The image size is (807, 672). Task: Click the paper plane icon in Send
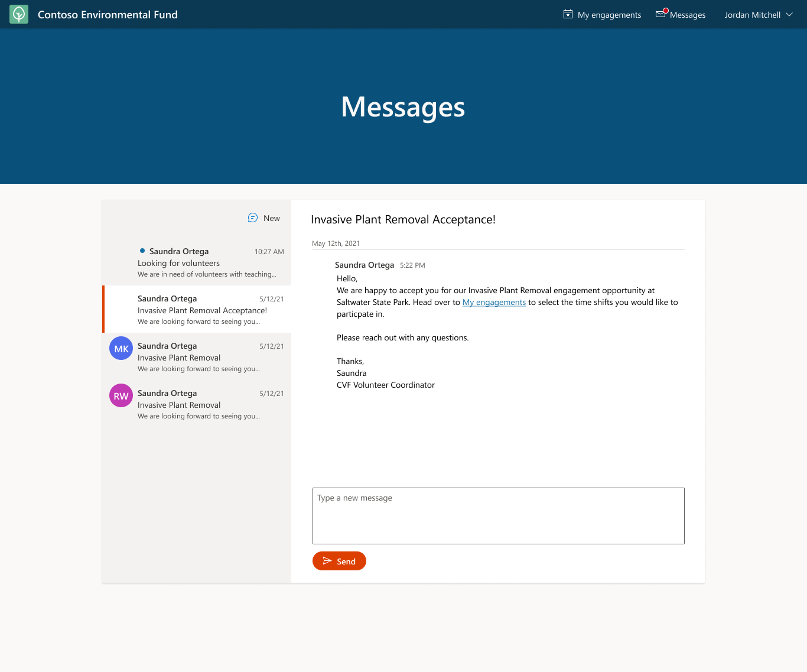(327, 561)
